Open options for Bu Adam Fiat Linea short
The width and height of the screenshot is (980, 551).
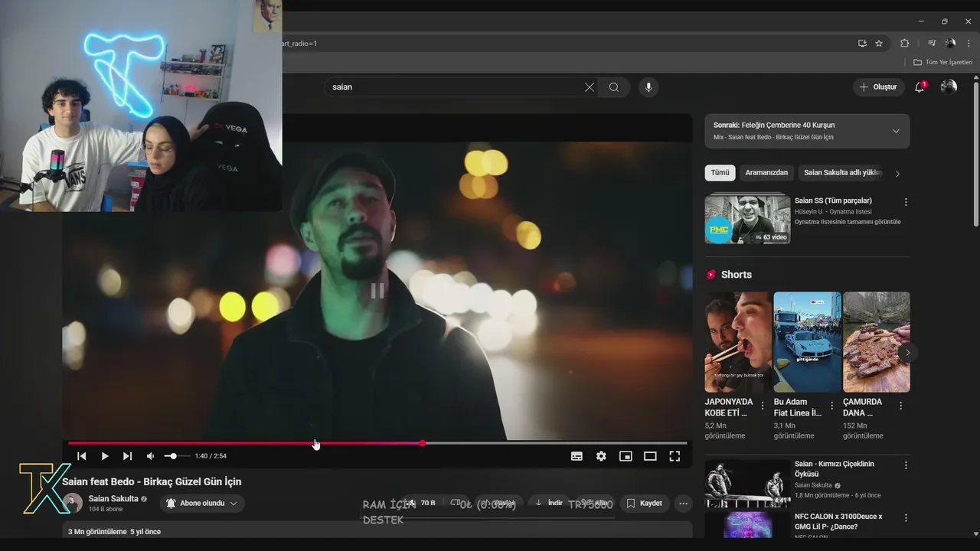pos(831,406)
